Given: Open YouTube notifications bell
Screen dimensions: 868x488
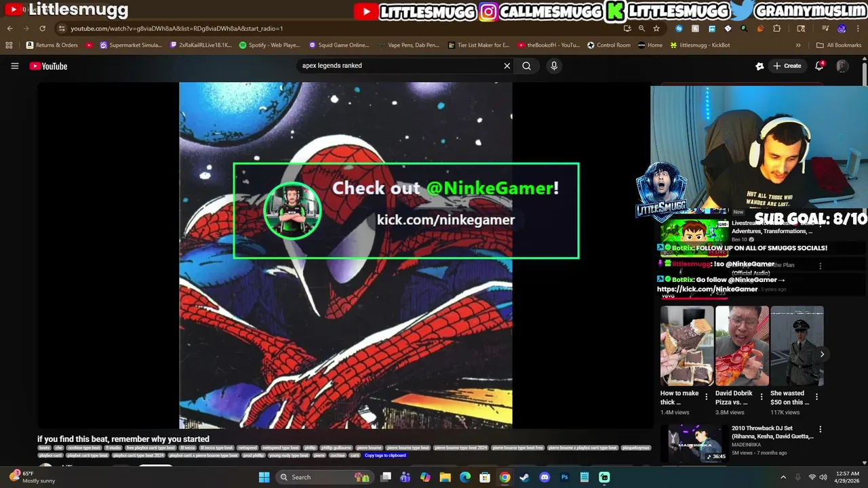Looking at the screenshot, I should click(819, 66).
